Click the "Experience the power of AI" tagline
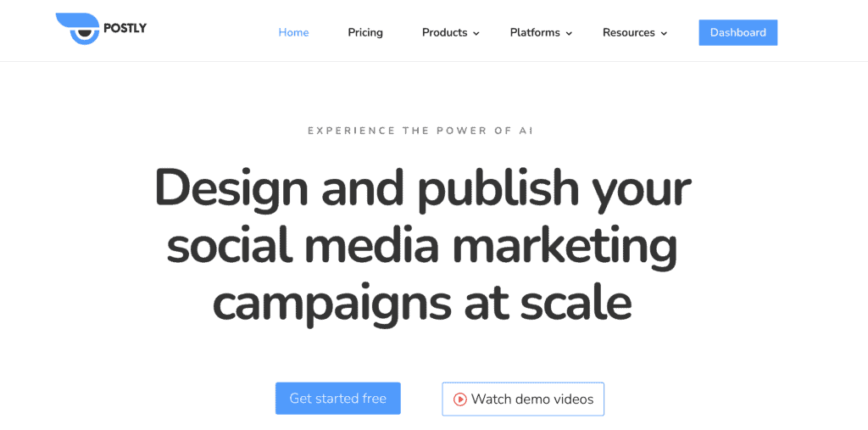Viewport: 868px width, 430px height. point(420,131)
